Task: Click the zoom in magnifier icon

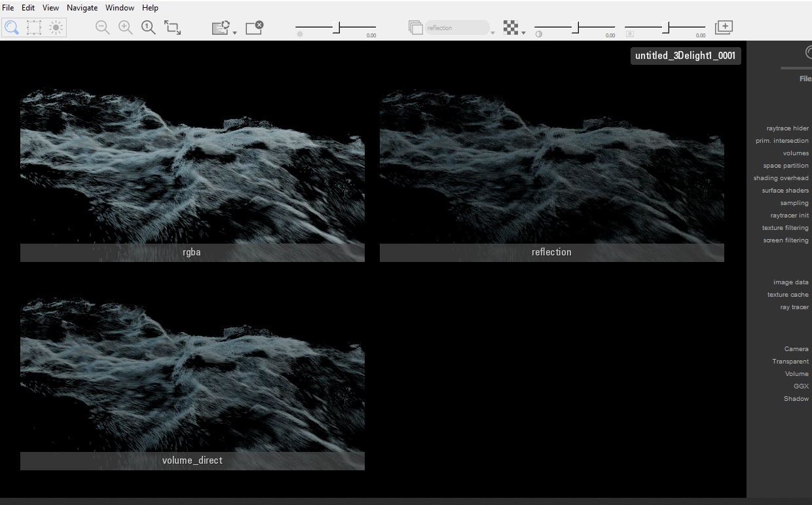Action: coord(125,28)
